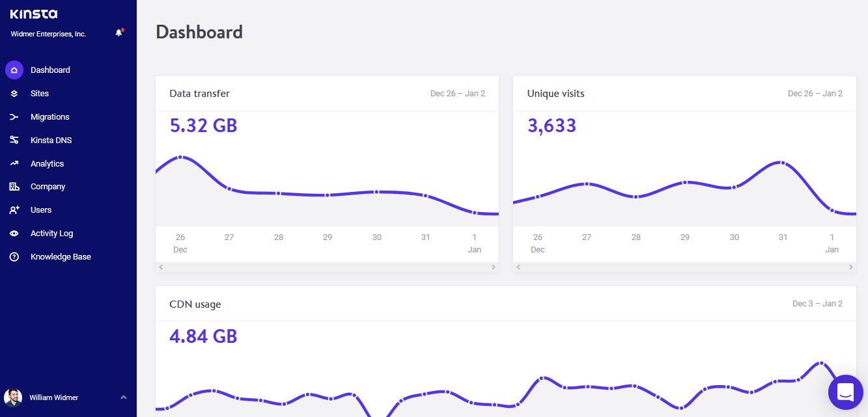This screenshot has height=417, width=868.
Task: Click the Dec 27 data point in Unique visits
Action: pyautogui.click(x=587, y=184)
